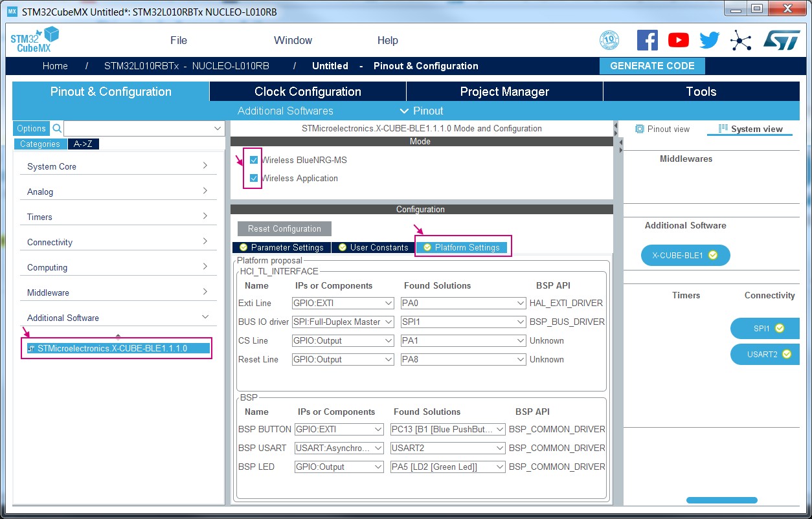Open the Exti Line GPIO:EXTI dropdown
812x519 pixels.
point(343,303)
